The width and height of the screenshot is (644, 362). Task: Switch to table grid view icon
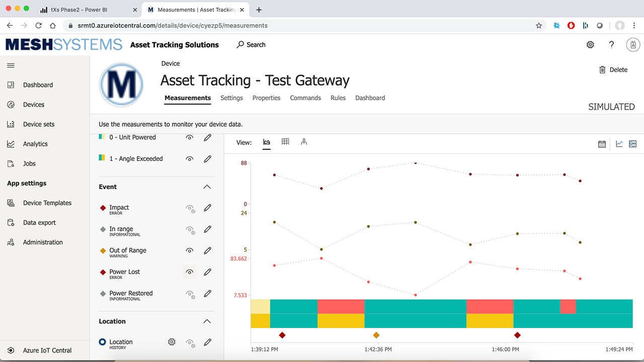point(285,142)
